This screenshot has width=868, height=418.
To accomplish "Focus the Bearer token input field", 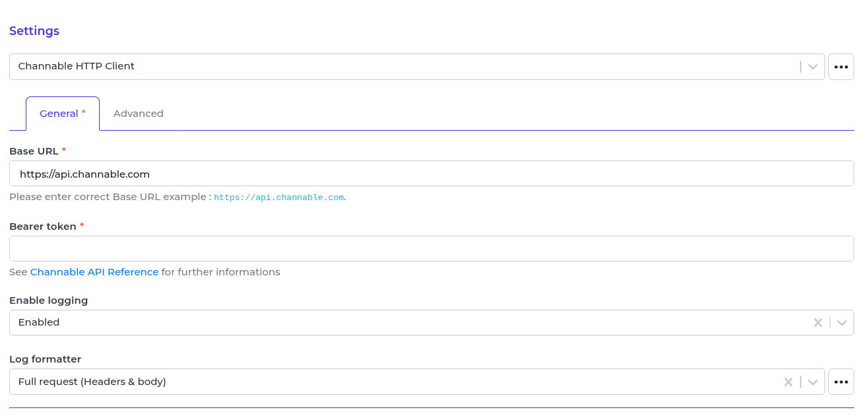I will click(432, 249).
